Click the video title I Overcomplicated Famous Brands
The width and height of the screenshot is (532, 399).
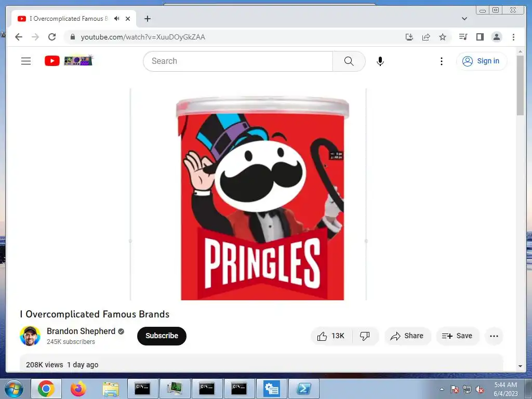coord(95,314)
